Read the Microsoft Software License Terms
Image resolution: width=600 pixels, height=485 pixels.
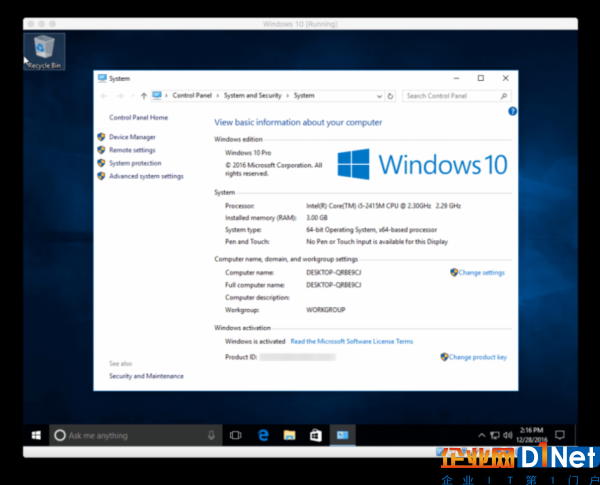352,341
